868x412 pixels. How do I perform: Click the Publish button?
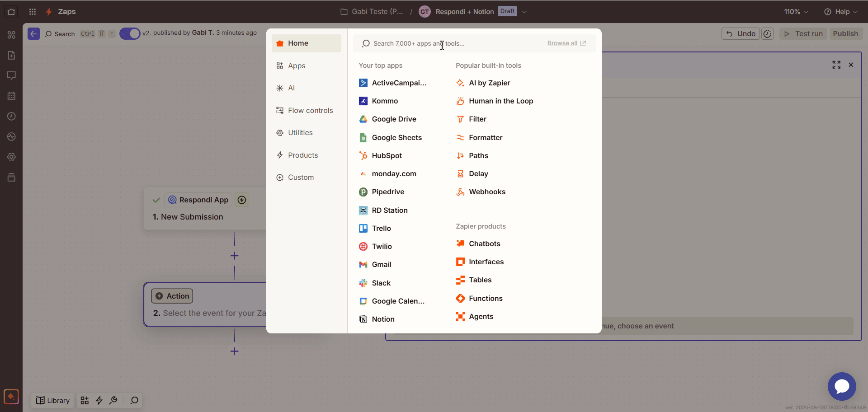845,34
